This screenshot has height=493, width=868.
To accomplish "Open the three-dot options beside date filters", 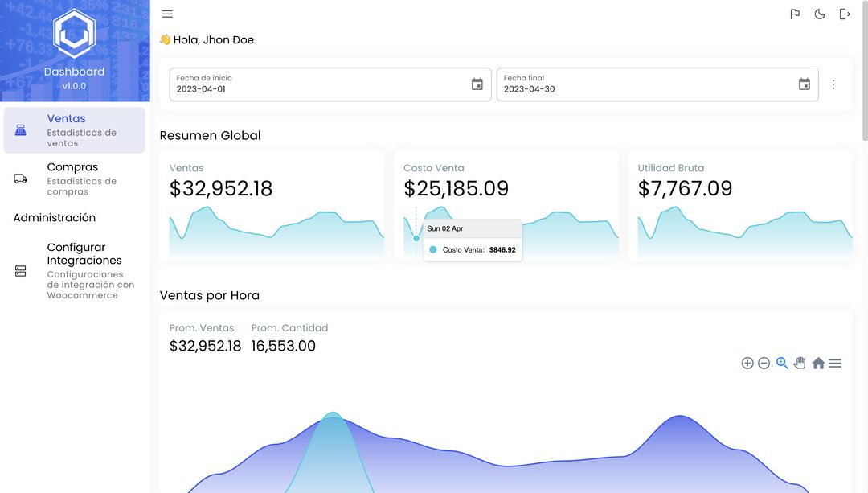I will pos(833,84).
